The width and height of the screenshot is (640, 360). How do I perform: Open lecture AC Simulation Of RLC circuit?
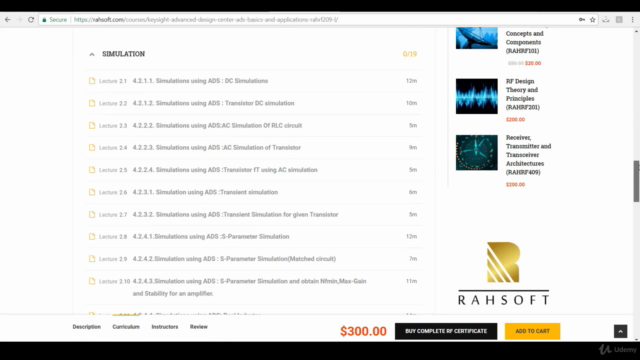[x=217, y=125]
